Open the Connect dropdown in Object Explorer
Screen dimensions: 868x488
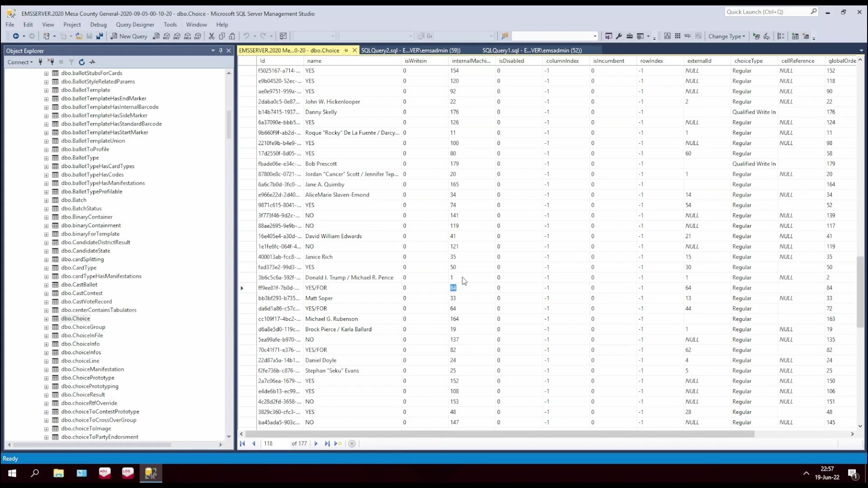[x=20, y=62]
